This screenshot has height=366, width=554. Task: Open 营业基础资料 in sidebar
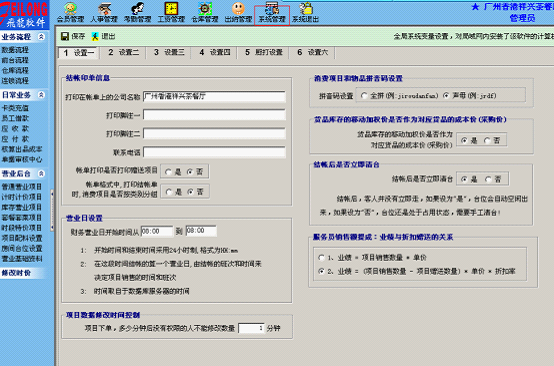[22, 259]
